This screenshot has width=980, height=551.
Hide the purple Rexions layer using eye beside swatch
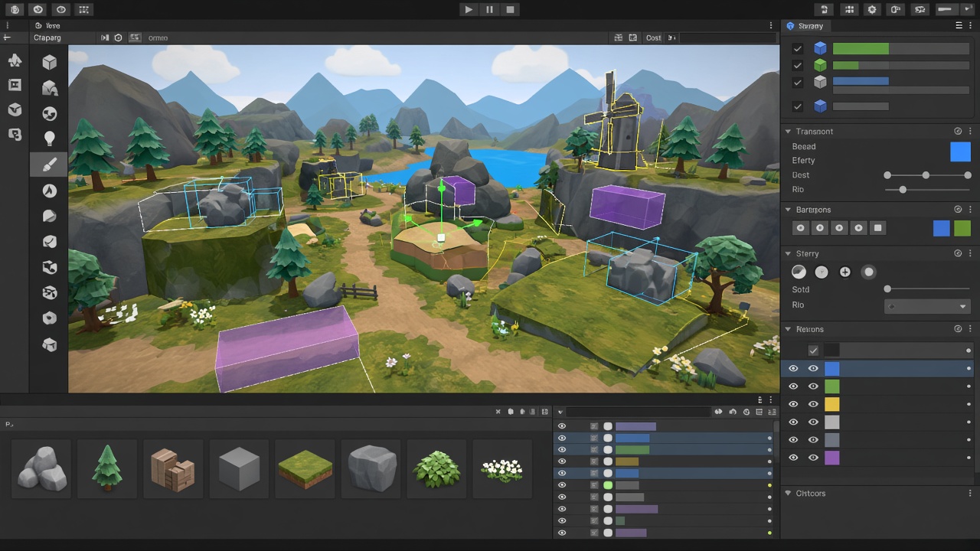click(813, 458)
